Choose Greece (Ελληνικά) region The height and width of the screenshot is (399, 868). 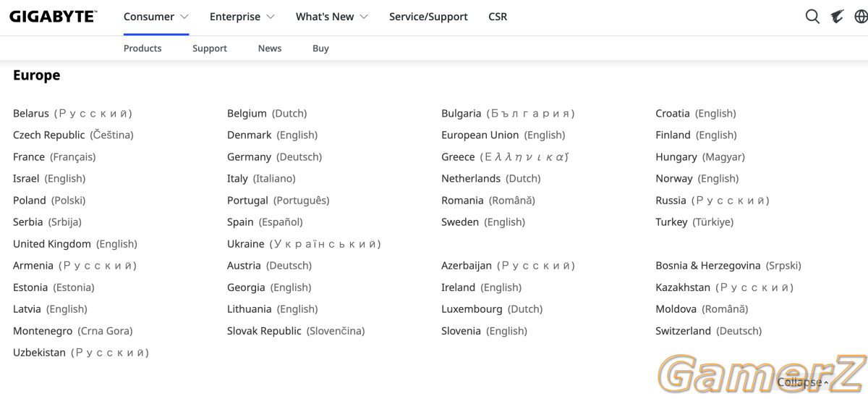[x=506, y=157]
